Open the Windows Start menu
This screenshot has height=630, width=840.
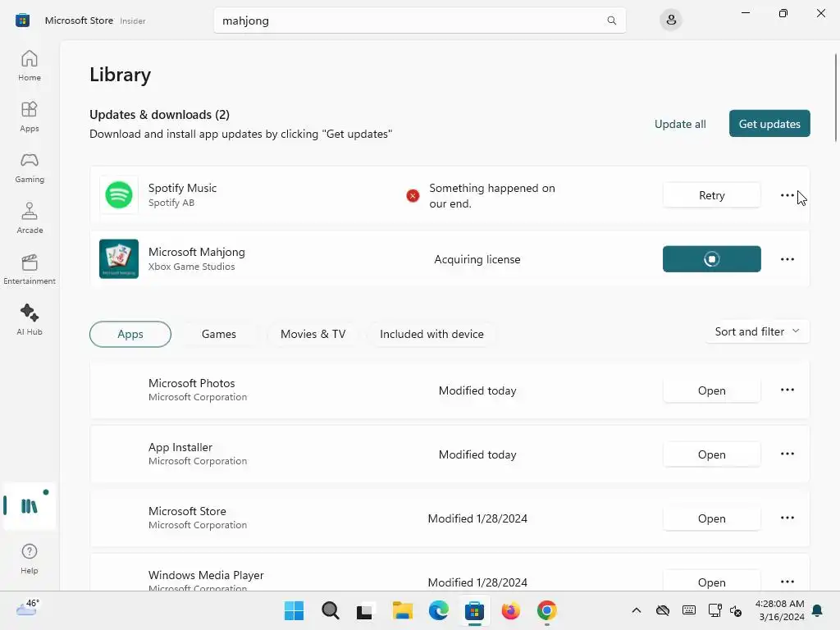[x=294, y=610]
